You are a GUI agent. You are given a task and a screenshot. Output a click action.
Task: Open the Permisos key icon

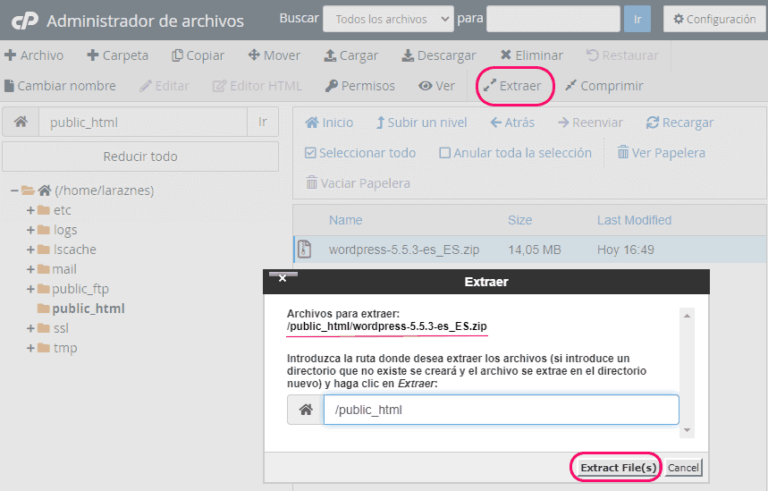coord(332,86)
